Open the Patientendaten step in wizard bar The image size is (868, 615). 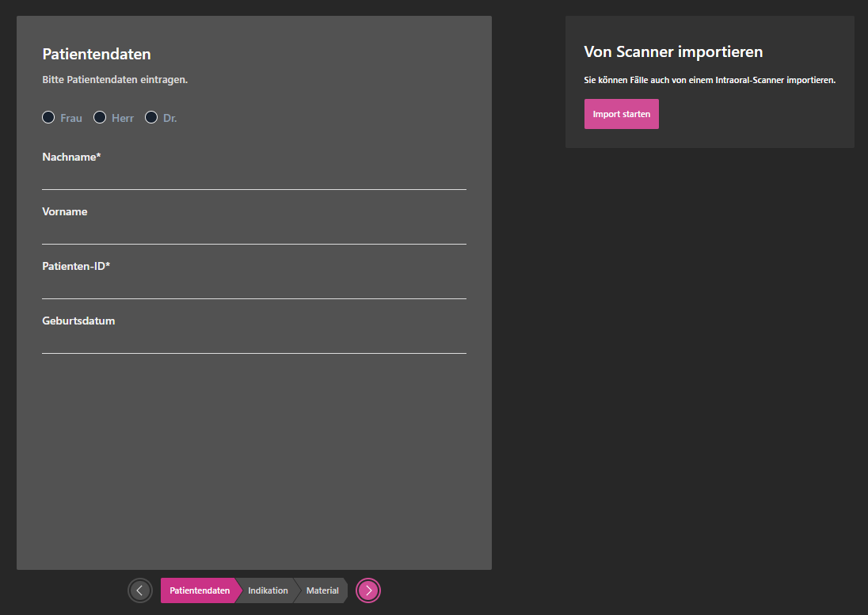(x=200, y=590)
